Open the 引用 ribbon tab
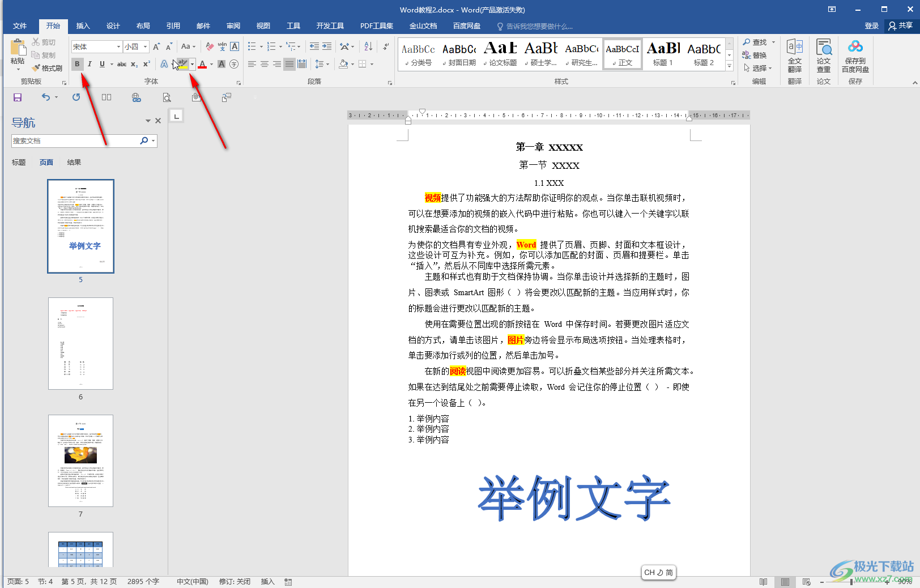 point(173,26)
